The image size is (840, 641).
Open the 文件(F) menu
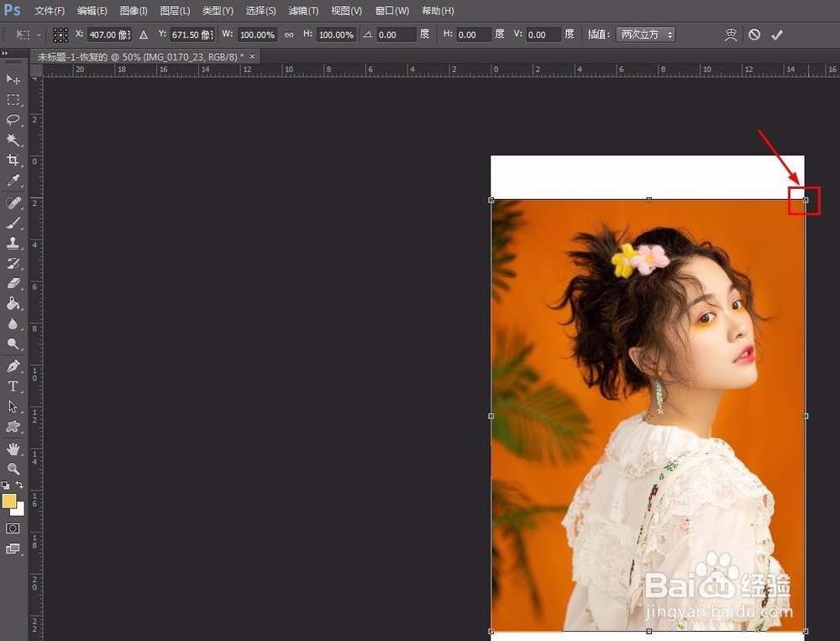coord(50,11)
